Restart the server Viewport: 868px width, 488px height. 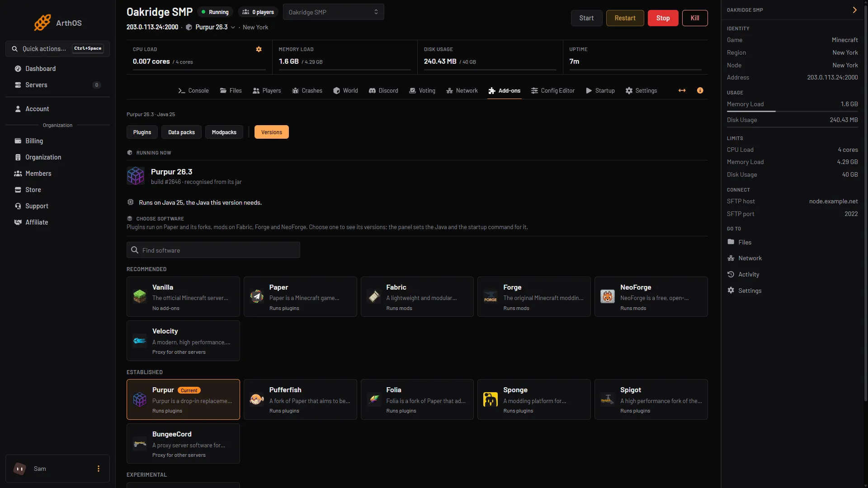point(625,18)
